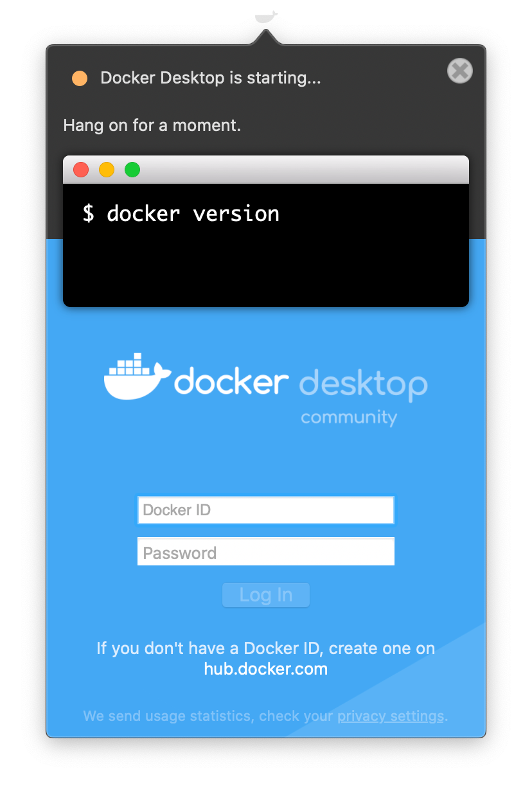Click the "docker" wordmark text
The image size is (532, 789).
click(231, 383)
